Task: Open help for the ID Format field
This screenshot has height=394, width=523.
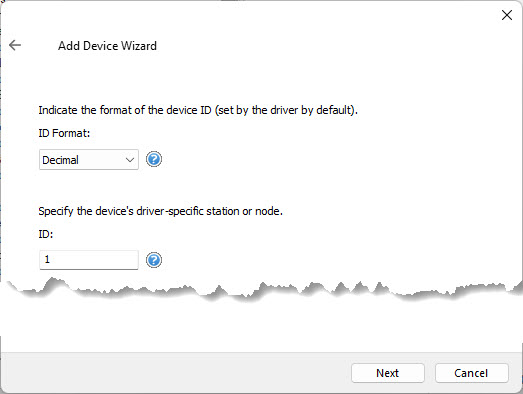Action: coord(154,159)
